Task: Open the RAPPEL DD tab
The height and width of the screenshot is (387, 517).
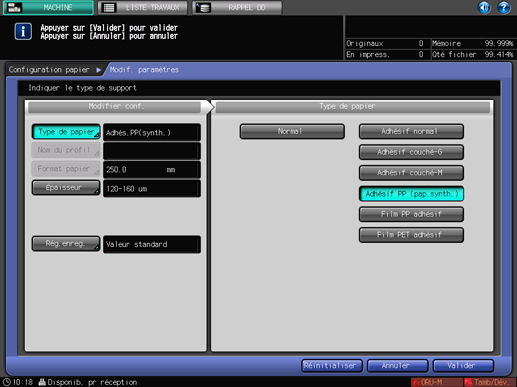Action: coord(237,7)
